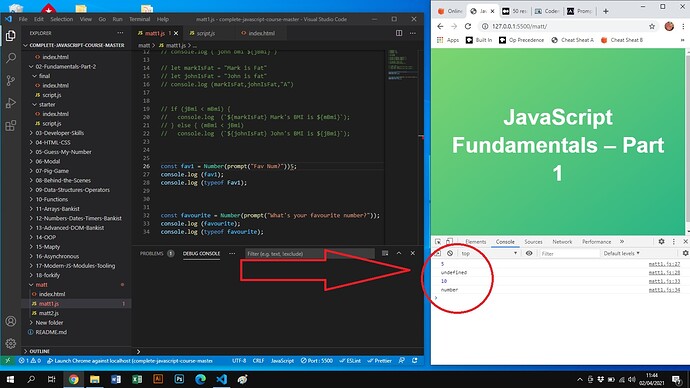Open matt1.js:27 source link in console
Screen dimensions: 690x388
tap(664, 264)
